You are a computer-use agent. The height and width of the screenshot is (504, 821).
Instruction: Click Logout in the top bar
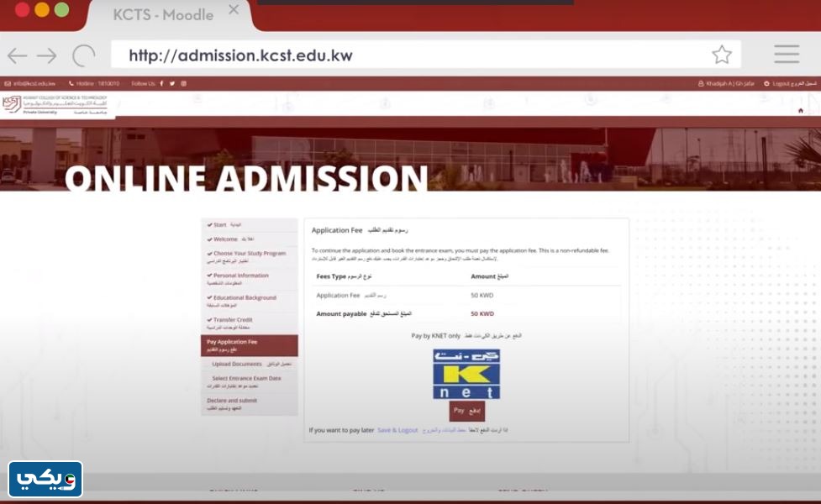pyautogui.click(x=781, y=84)
